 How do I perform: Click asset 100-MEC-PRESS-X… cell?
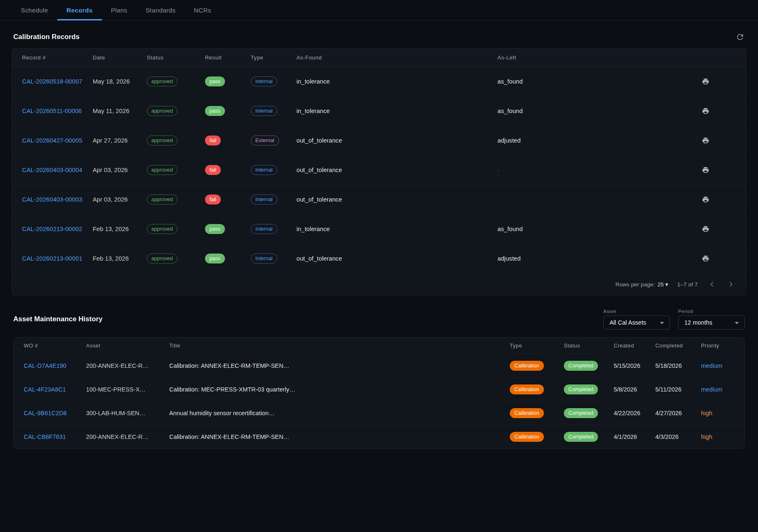tap(116, 389)
